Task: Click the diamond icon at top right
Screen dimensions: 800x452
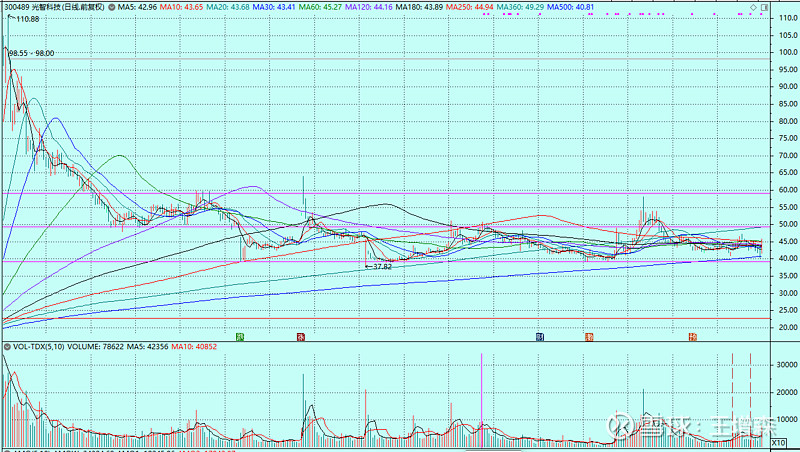Action: tap(752, 7)
